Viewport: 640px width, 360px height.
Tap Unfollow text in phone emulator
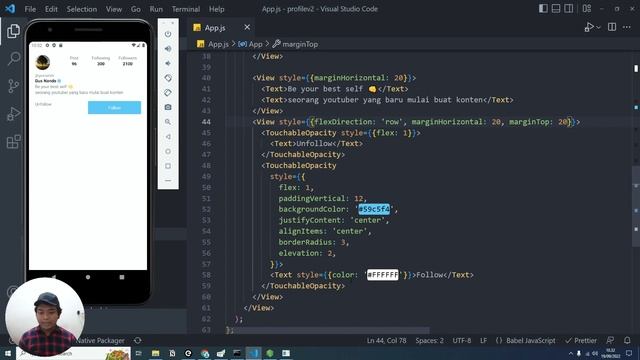pyautogui.click(x=44, y=104)
